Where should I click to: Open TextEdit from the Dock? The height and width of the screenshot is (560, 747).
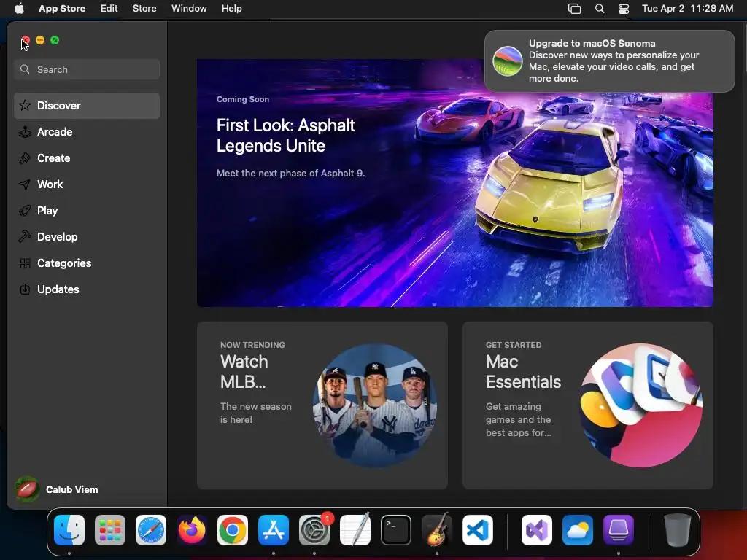tap(355, 530)
